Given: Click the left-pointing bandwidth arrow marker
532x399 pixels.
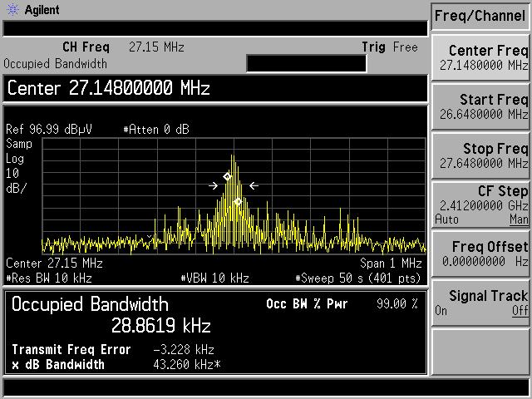Looking at the screenshot, I should [254, 186].
